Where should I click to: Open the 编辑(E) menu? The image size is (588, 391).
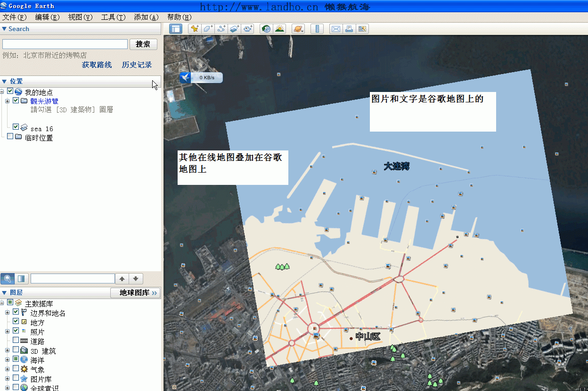tap(47, 17)
